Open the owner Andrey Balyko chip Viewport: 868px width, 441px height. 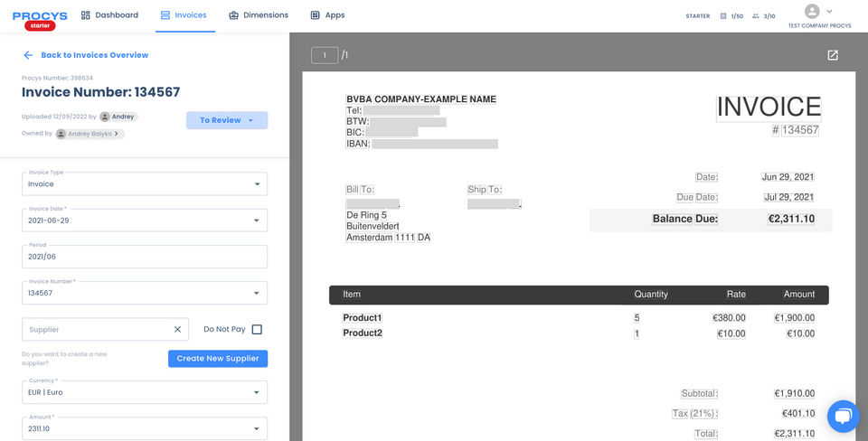(90, 134)
